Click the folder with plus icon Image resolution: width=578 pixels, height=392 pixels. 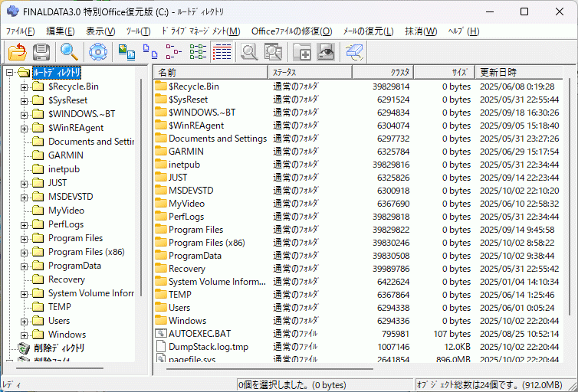pos(302,51)
